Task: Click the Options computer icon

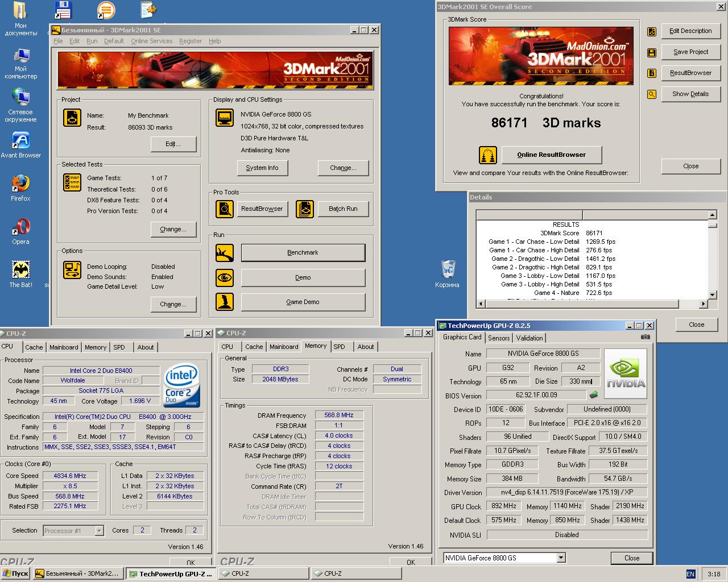Action: click(72, 269)
